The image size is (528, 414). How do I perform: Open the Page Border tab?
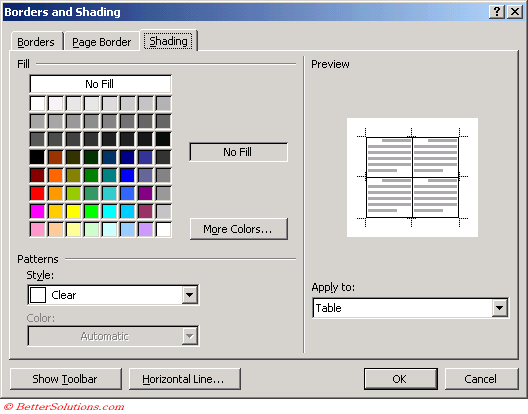102,42
